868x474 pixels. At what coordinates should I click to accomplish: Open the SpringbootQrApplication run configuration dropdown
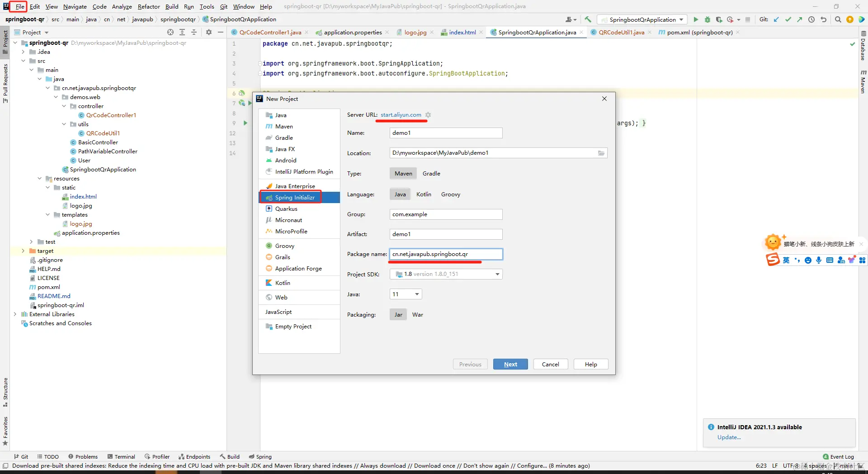pyautogui.click(x=642, y=19)
